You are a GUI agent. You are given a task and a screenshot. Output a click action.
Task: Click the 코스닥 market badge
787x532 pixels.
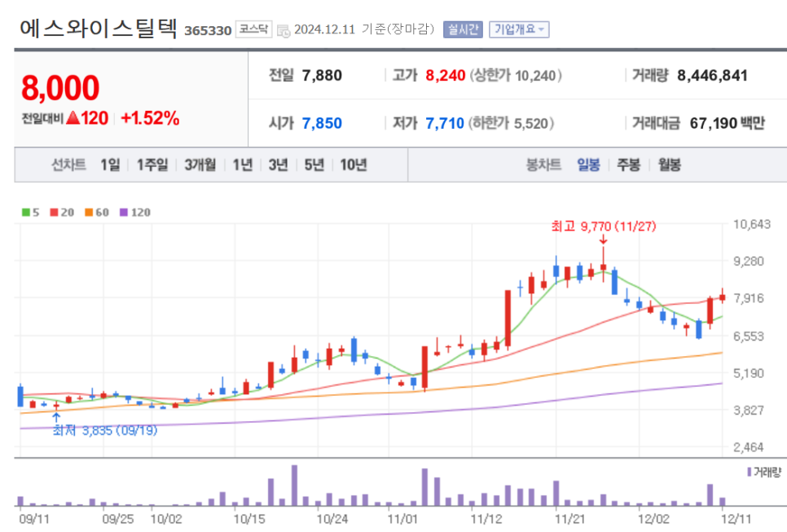point(253,29)
